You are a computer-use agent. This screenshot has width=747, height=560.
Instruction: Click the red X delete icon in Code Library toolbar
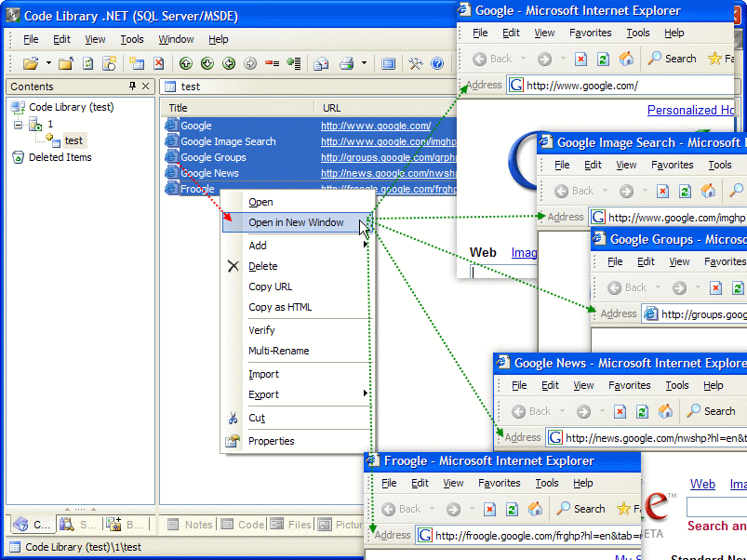tap(159, 63)
